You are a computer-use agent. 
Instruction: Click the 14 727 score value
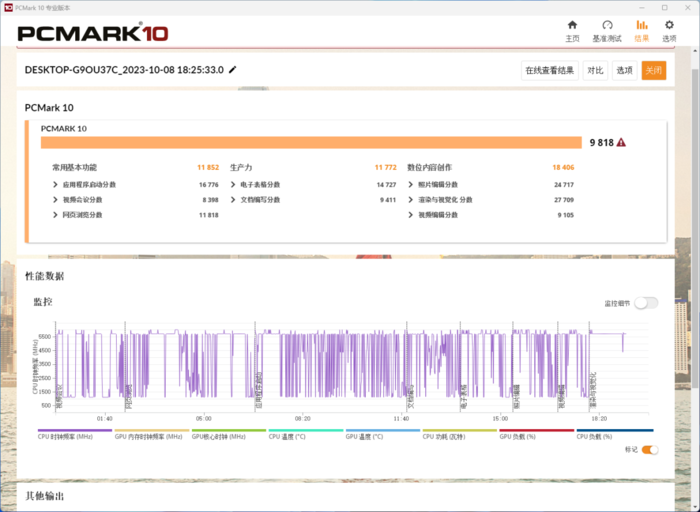pos(386,185)
